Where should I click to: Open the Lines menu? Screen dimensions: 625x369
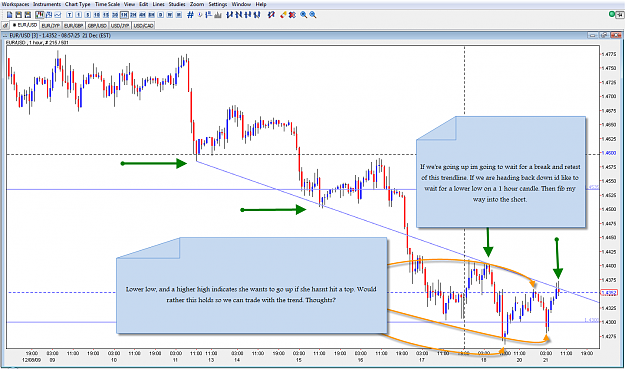(x=159, y=4)
